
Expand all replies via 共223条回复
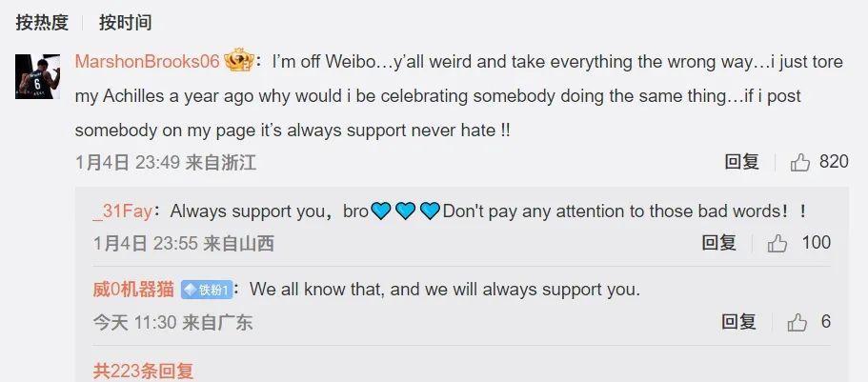[x=143, y=371]
